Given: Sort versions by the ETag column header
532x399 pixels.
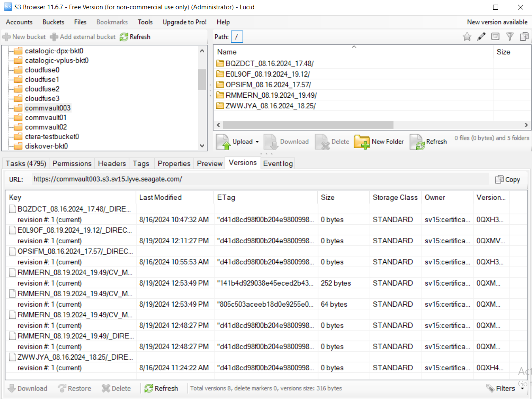Looking at the screenshot, I should coord(265,198).
